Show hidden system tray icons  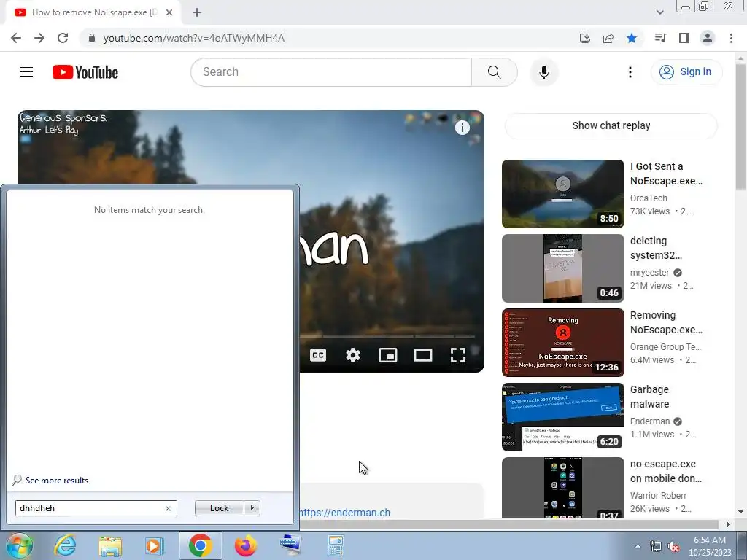click(638, 546)
